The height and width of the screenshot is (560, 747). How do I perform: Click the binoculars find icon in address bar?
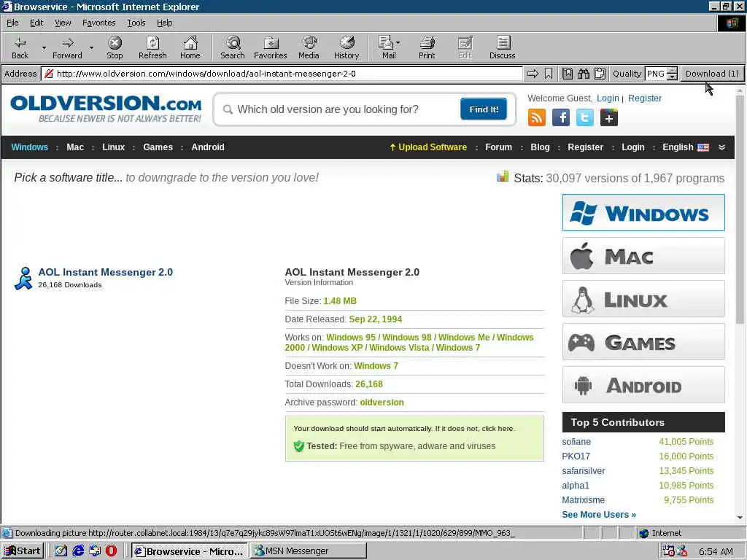[x=583, y=74]
